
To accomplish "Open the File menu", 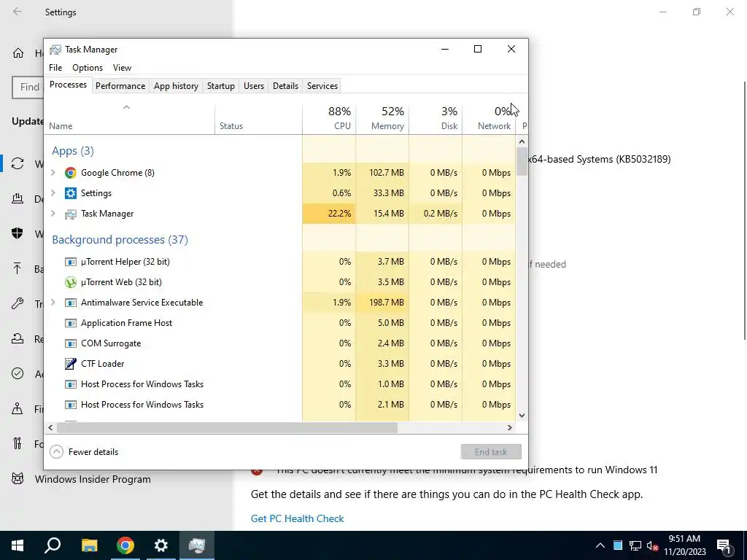I will (55, 68).
